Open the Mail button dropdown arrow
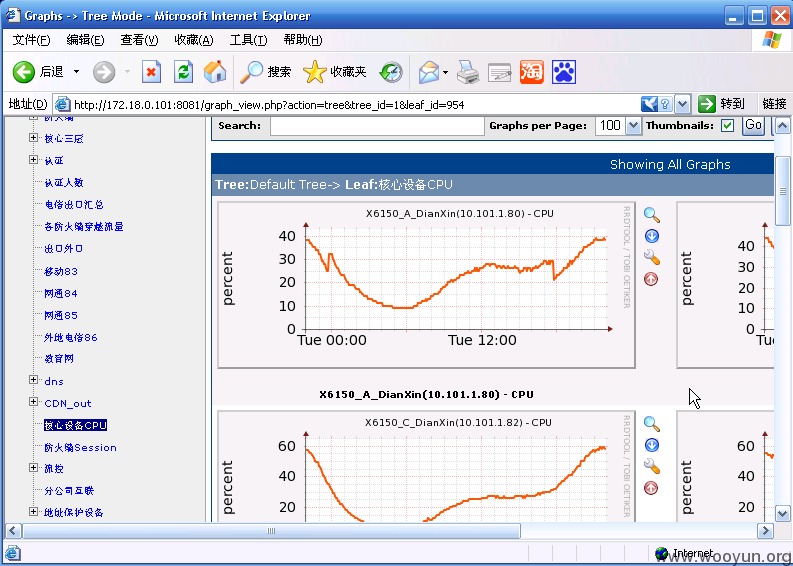Image resolution: width=793 pixels, height=566 pixels. tap(445, 72)
